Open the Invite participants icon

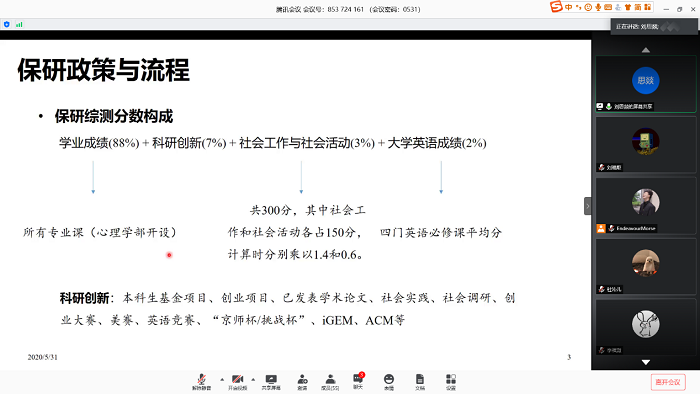point(302,382)
